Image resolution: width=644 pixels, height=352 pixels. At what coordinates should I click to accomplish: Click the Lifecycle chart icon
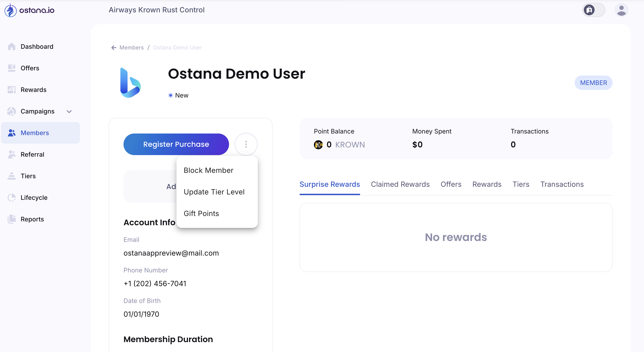tap(11, 198)
